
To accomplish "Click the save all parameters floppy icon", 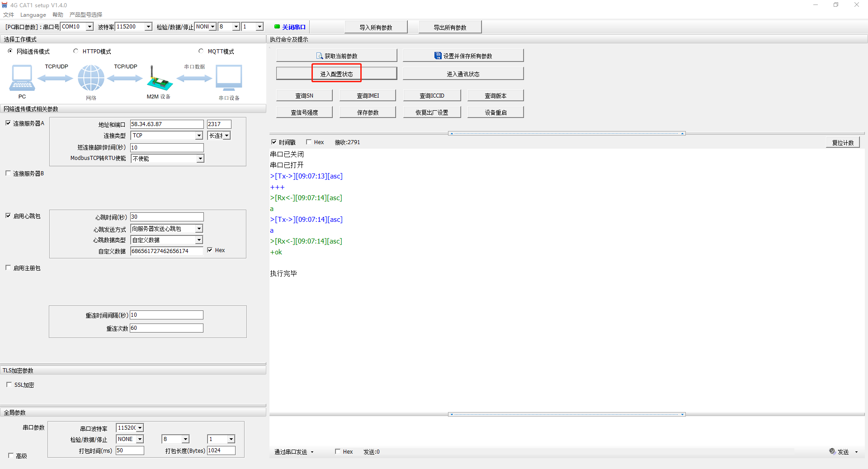I will tap(438, 56).
